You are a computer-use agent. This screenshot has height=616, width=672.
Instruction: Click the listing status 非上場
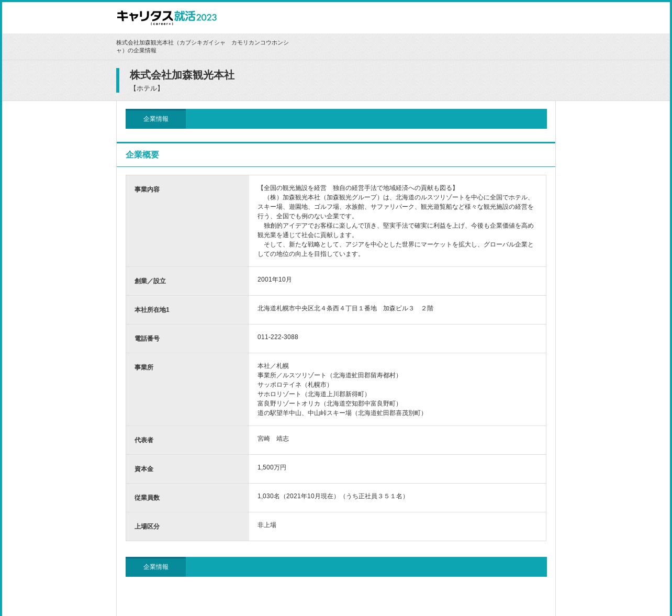coord(267,525)
